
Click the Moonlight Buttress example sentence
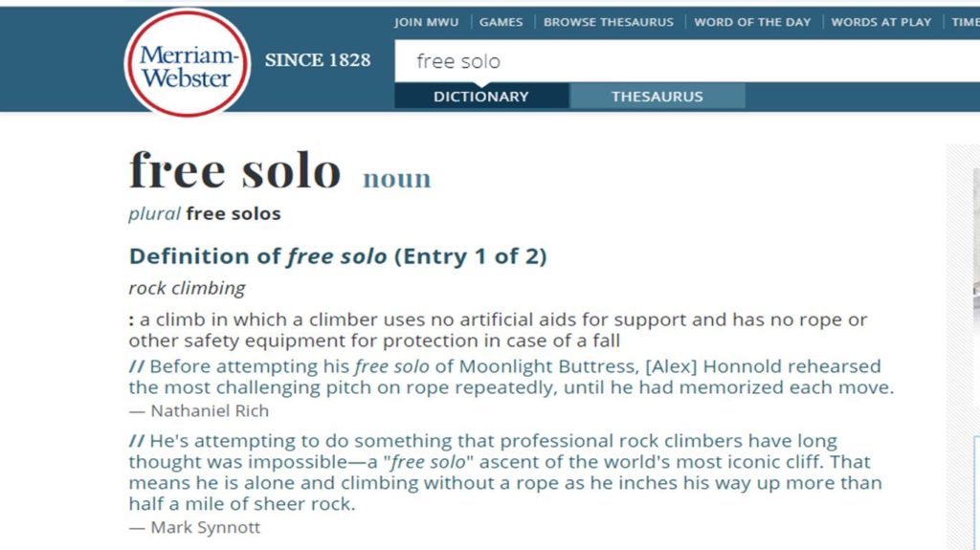click(511, 377)
